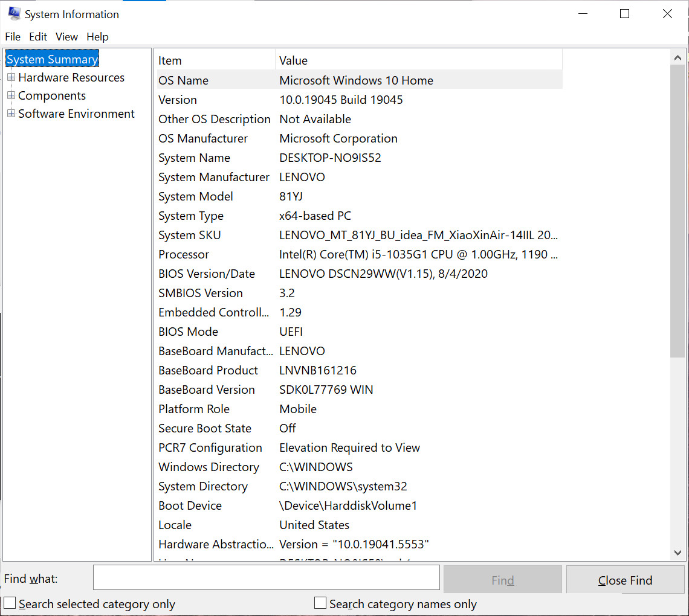Select the OS Manufacturer row

pyautogui.click(x=360, y=138)
